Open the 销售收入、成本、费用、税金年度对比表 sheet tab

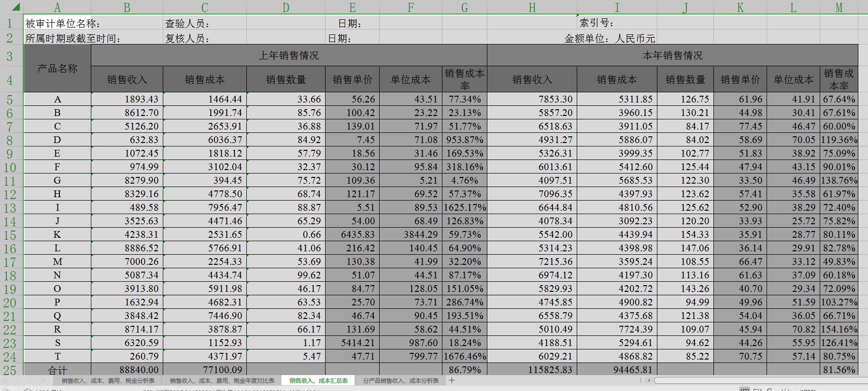coord(222,381)
